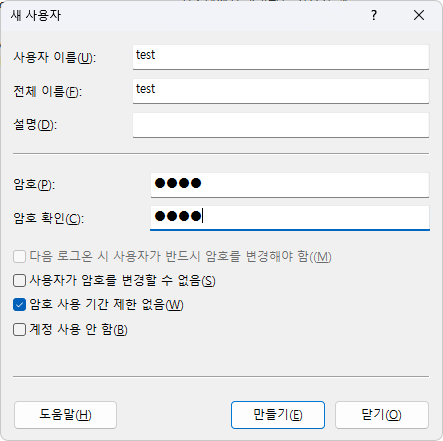Click the 전체 이름(F): label

click(x=48, y=92)
